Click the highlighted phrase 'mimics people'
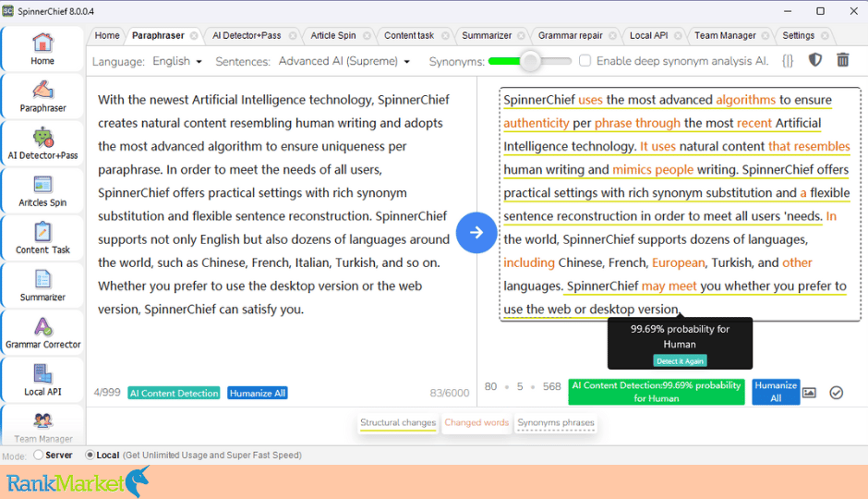The image size is (868, 499). tap(653, 170)
